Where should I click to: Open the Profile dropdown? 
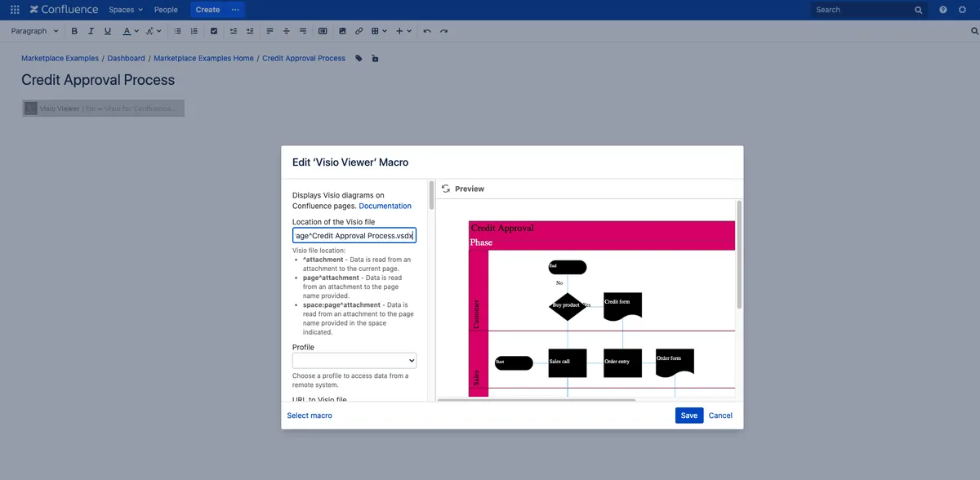click(354, 360)
